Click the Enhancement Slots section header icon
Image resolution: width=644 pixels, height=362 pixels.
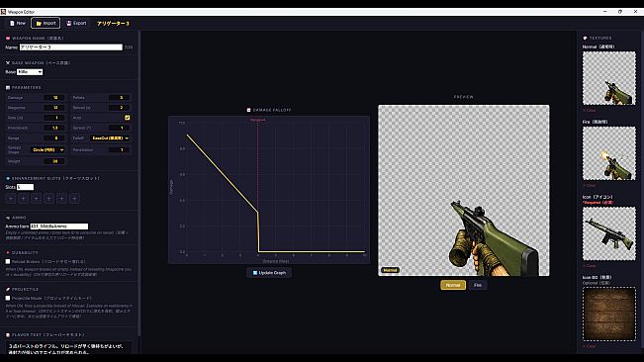pos(8,179)
